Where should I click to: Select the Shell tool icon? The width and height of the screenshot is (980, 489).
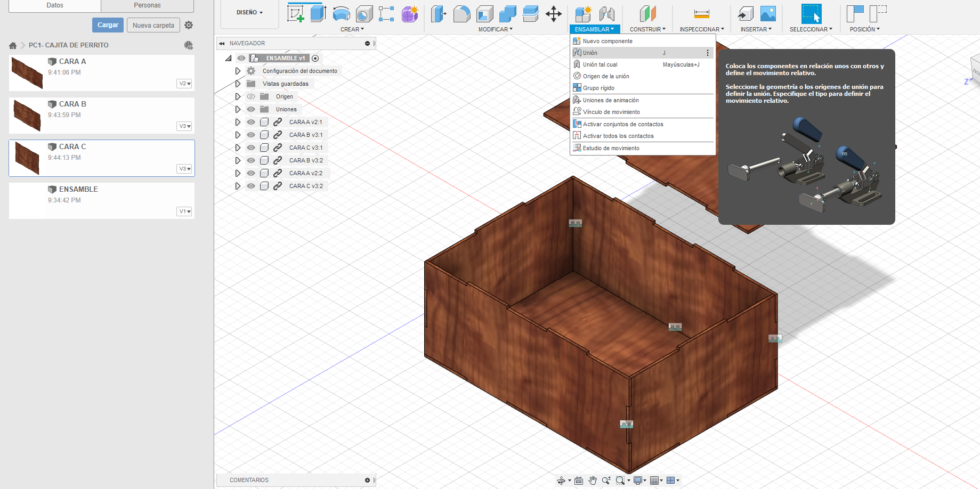click(484, 14)
